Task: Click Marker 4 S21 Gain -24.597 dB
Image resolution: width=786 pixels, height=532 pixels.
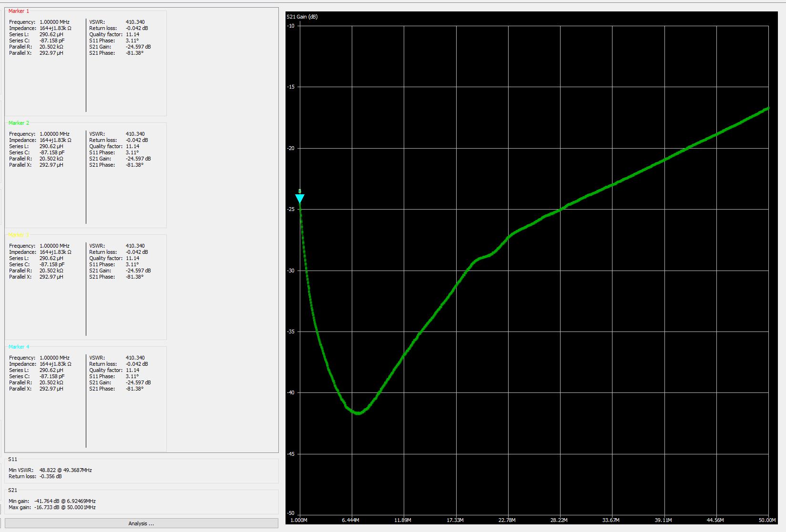Action: click(x=138, y=382)
